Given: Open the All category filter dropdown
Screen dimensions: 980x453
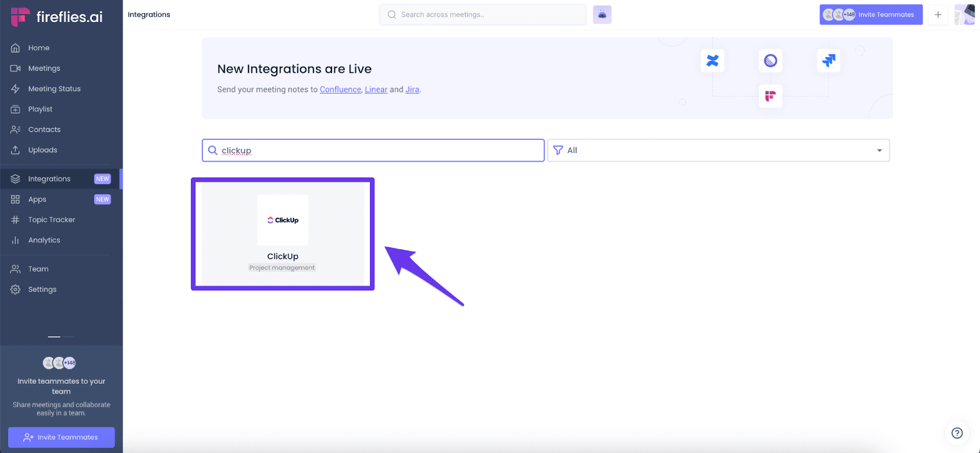Looking at the screenshot, I should click(x=718, y=150).
